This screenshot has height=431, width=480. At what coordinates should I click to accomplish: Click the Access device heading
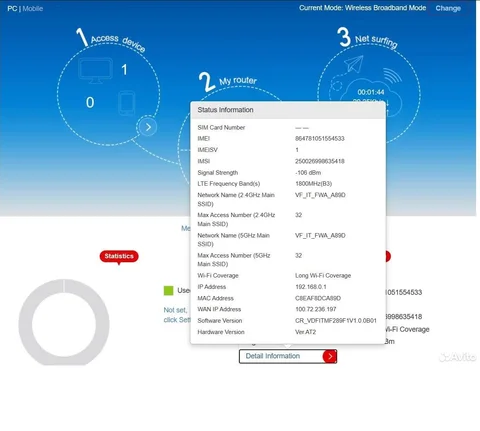(118, 43)
